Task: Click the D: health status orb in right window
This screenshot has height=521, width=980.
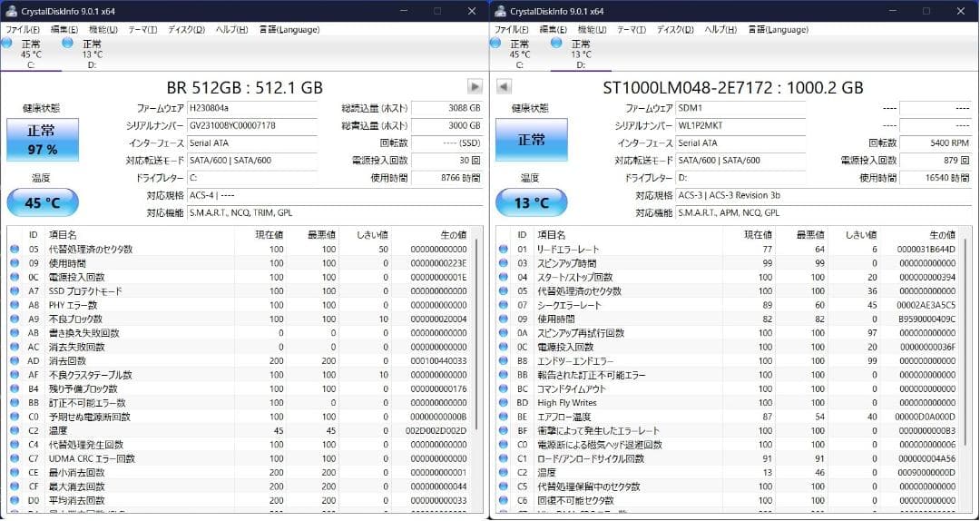Action: point(556,44)
